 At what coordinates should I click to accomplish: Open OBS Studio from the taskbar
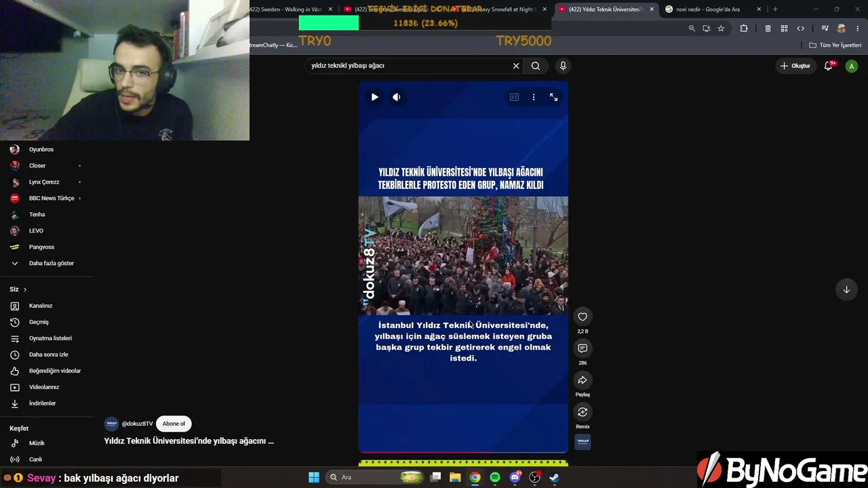click(534, 477)
